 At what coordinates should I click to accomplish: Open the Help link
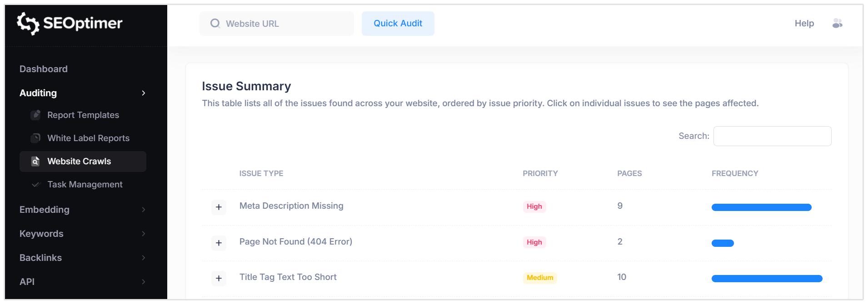tap(804, 23)
